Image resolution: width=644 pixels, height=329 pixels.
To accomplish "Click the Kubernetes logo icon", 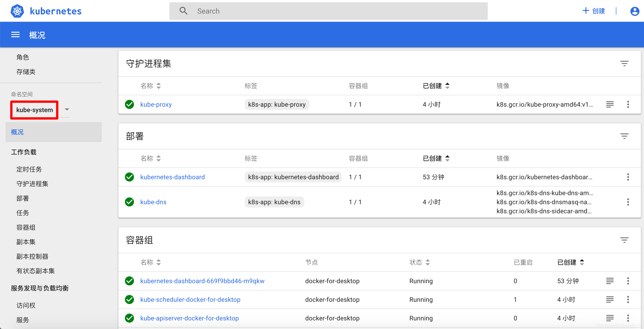I will [17, 11].
